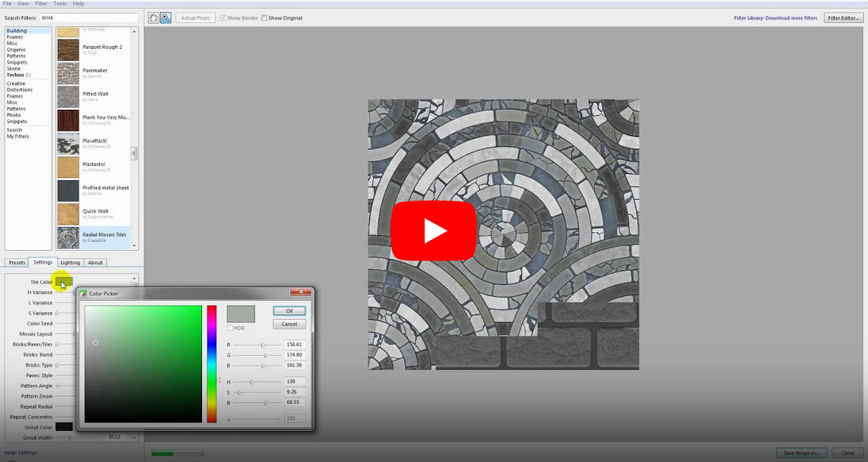This screenshot has width=868, height=462.
Task: Open the Filter menu
Action: point(42,4)
